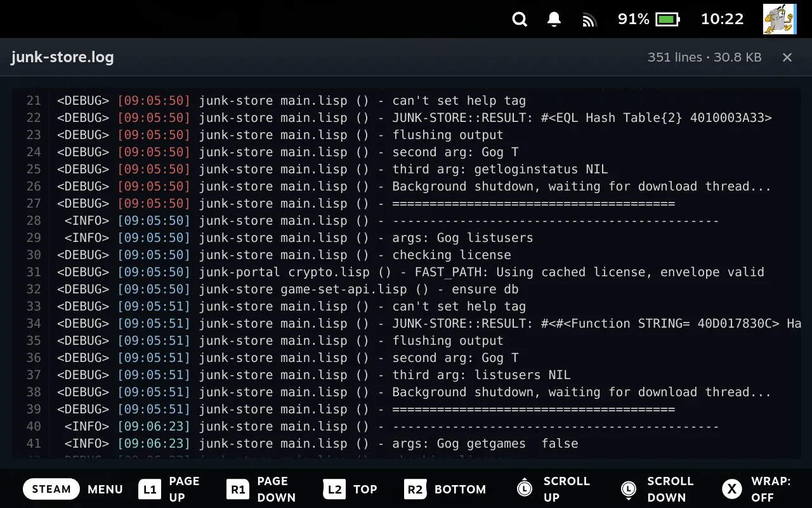This screenshot has height=508, width=812.
Task: Click the MENU footer label
Action: pos(105,490)
